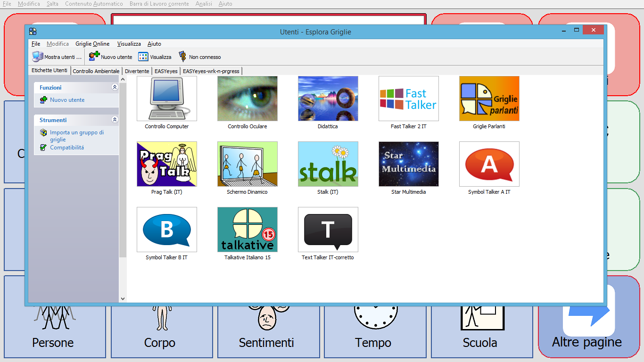Switch to the EASYeyes tab
The height and width of the screenshot is (362, 644).
point(166,71)
